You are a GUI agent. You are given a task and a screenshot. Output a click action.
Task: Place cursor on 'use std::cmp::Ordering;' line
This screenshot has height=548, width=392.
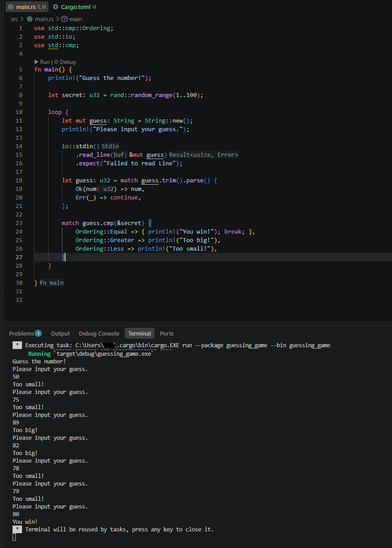click(74, 28)
